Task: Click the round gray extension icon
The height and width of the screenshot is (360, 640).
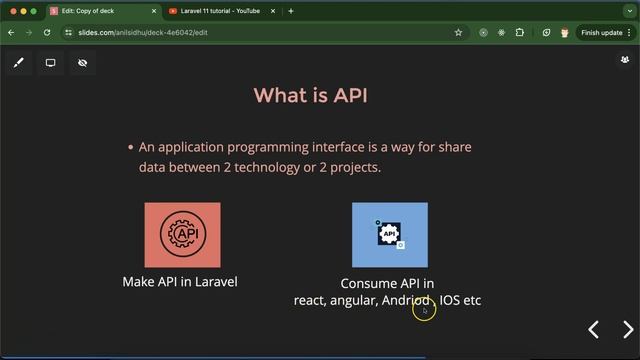Action: (483, 33)
